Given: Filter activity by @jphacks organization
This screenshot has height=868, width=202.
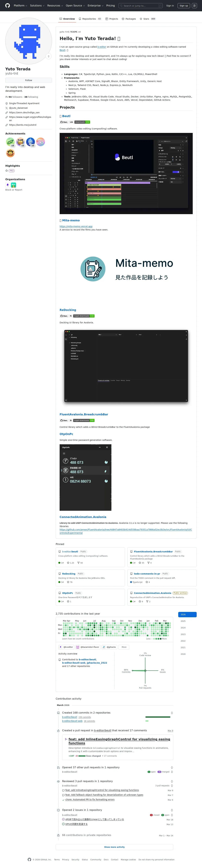Looking at the screenshot, I should pyautogui.click(x=109, y=647).
